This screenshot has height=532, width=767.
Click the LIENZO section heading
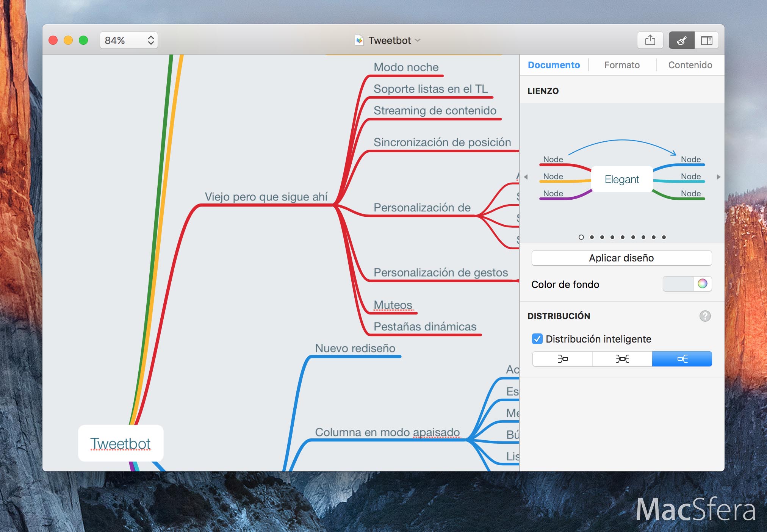pos(543,91)
